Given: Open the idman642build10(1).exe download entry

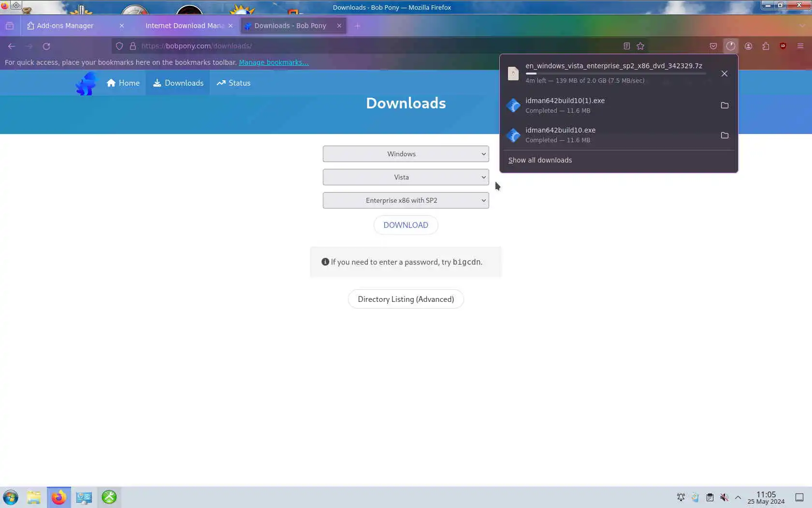Looking at the screenshot, I should 609,105.
